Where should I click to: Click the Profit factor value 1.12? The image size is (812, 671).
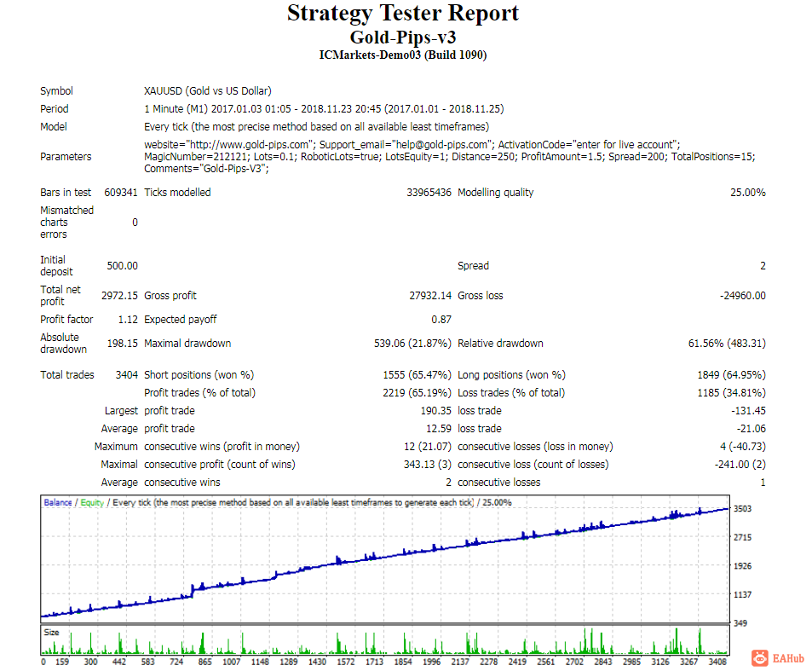click(x=128, y=319)
